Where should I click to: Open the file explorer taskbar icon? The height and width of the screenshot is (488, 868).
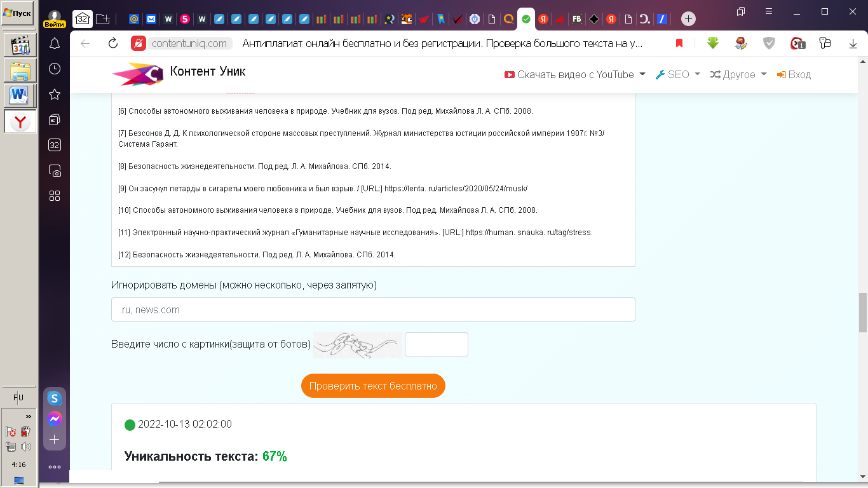[20, 71]
